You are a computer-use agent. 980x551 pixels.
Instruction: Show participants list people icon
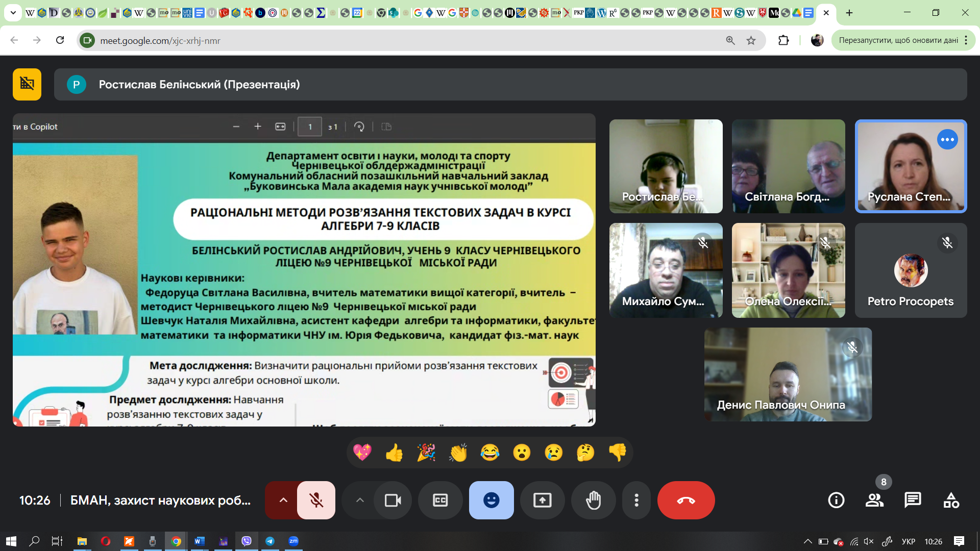[874, 500]
